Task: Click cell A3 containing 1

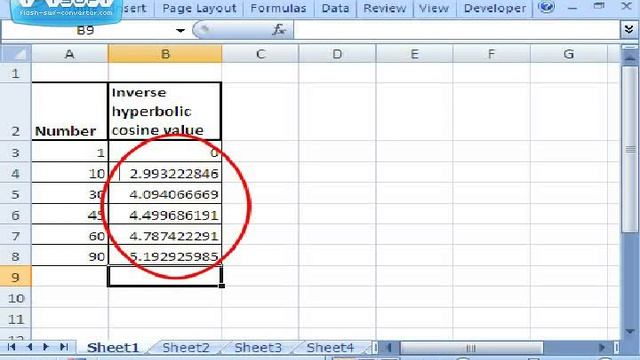Action: point(70,152)
